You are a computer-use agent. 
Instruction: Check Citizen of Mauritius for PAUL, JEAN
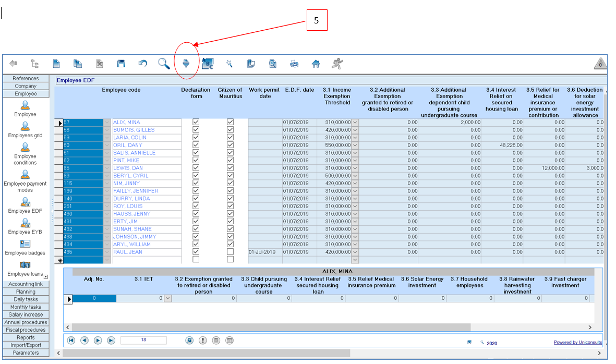pyautogui.click(x=230, y=252)
